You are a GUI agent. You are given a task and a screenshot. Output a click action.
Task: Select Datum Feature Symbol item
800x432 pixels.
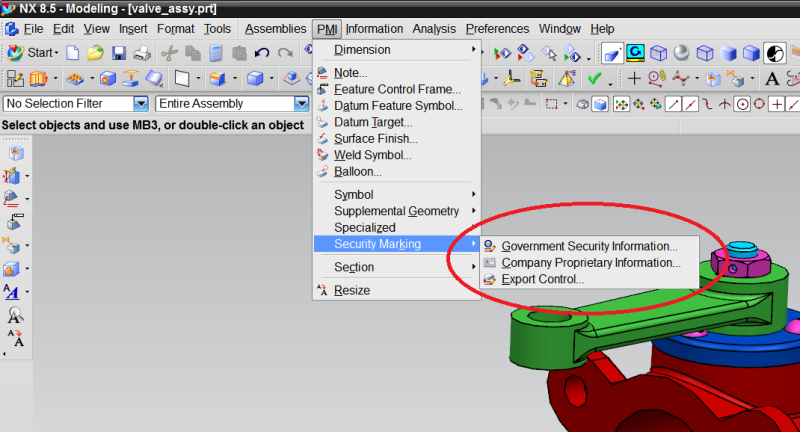tap(397, 106)
